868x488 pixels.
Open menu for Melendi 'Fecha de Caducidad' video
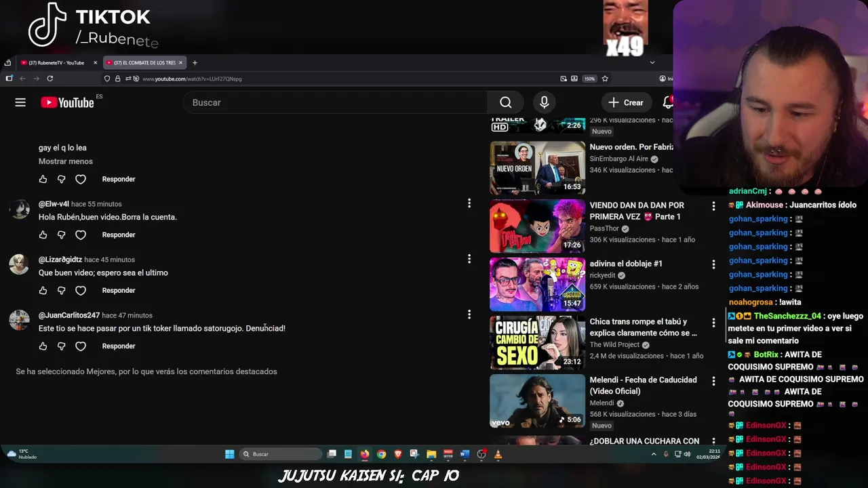pyautogui.click(x=713, y=381)
